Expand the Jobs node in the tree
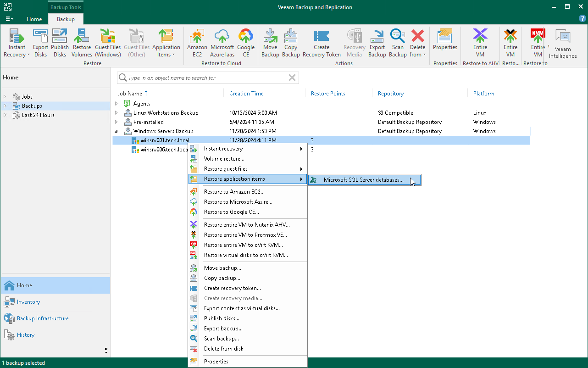The width and height of the screenshot is (588, 368). (x=5, y=96)
